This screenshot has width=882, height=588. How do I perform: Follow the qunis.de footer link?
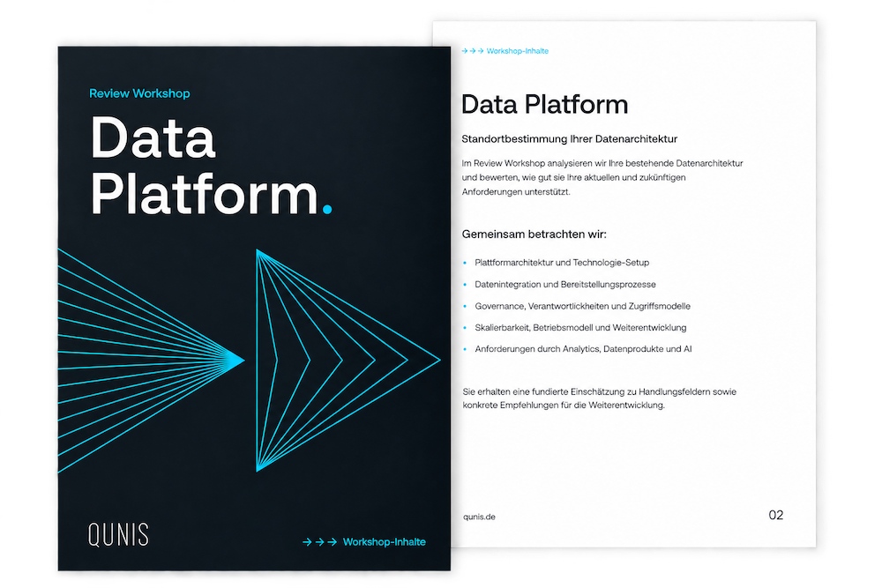pos(479,517)
